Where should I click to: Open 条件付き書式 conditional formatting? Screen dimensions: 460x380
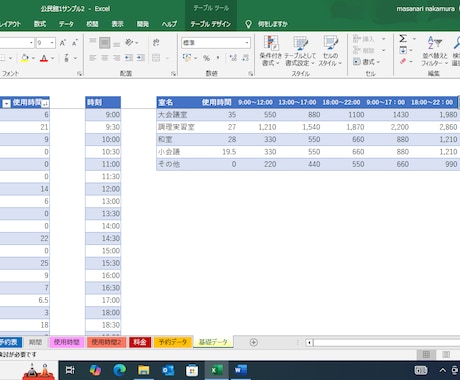pos(270,51)
